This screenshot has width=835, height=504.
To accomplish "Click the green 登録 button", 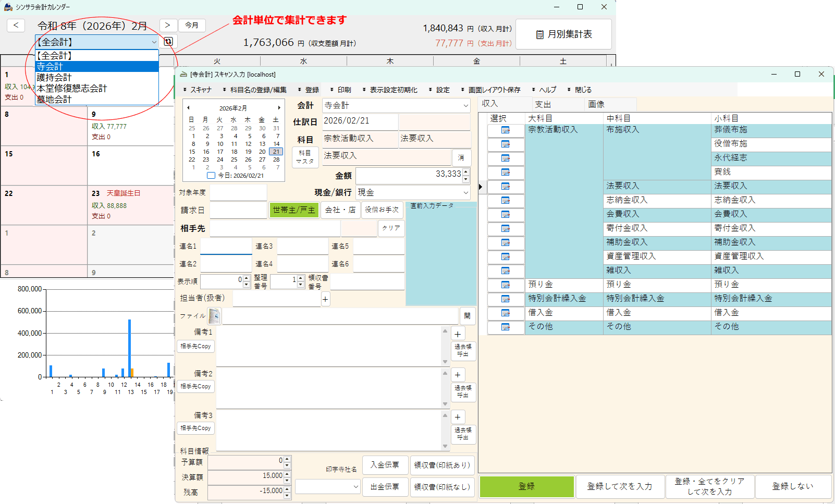I will click(526, 486).
